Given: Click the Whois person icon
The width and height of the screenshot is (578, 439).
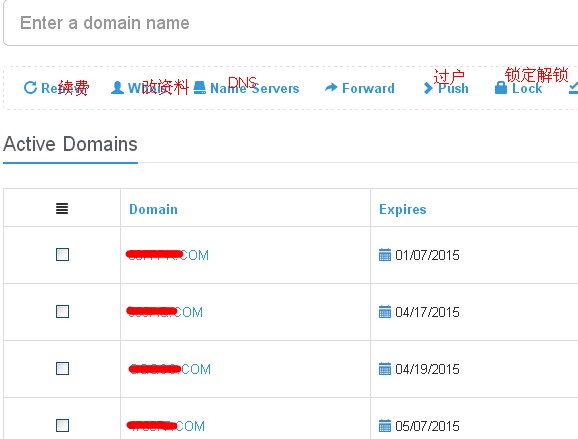Looking at the screenshot, I should click(x=117, y=88).
